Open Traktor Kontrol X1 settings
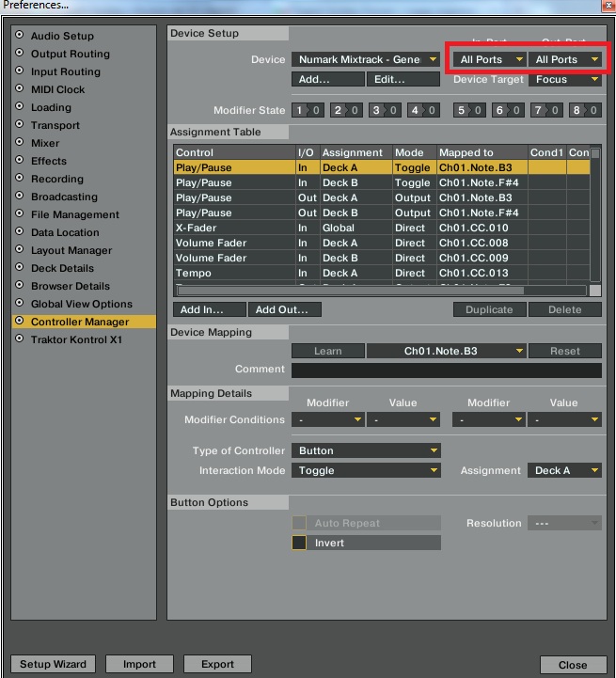 [x=76, y=339]
